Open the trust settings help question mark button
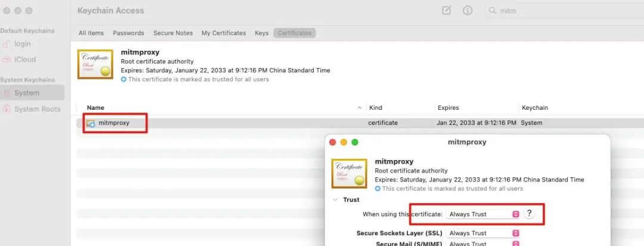Viewport: 644px width, 246px height. point(530,214)
